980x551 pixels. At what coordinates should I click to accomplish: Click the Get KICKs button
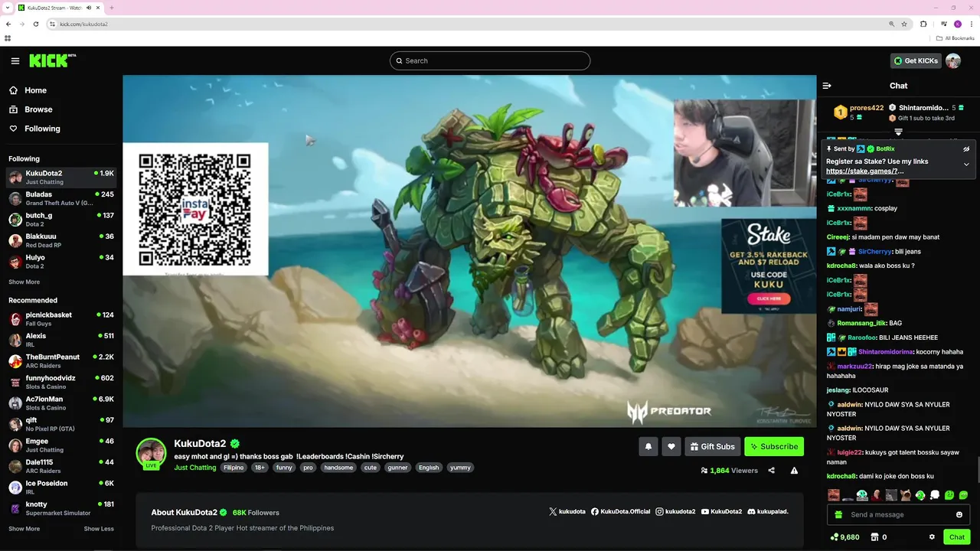[x=916, y=60]
